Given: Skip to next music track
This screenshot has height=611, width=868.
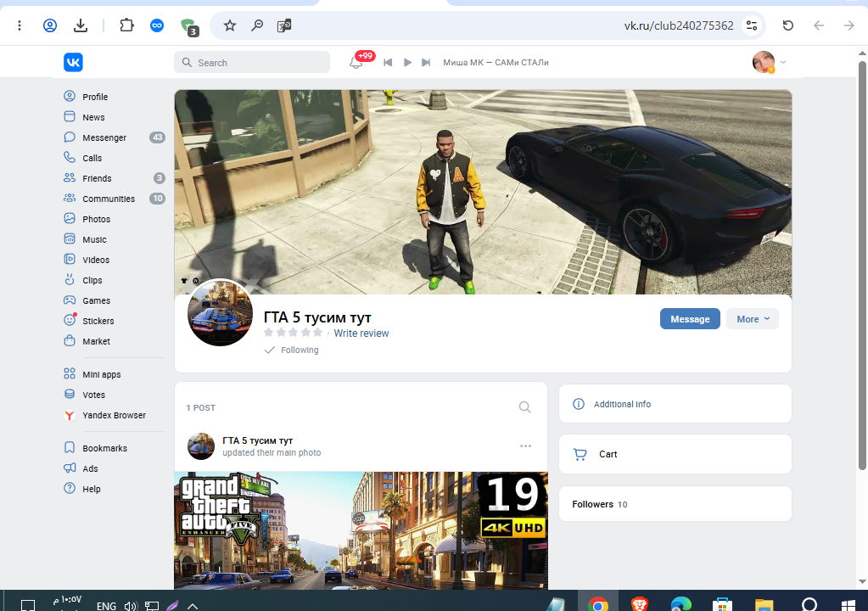Looking at the screenshot, I should [426, 63].
